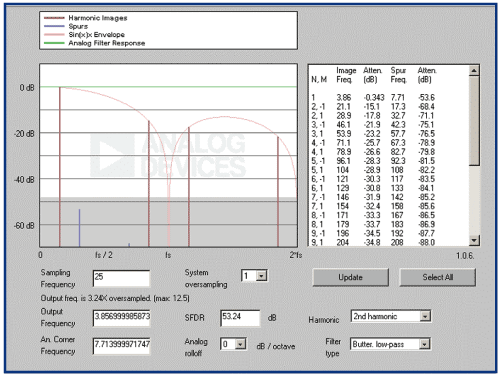The width and height of the screenshot is (500, 377).
Task: Select table row 4, -1 with 71.1
Action: click(373, 143)
